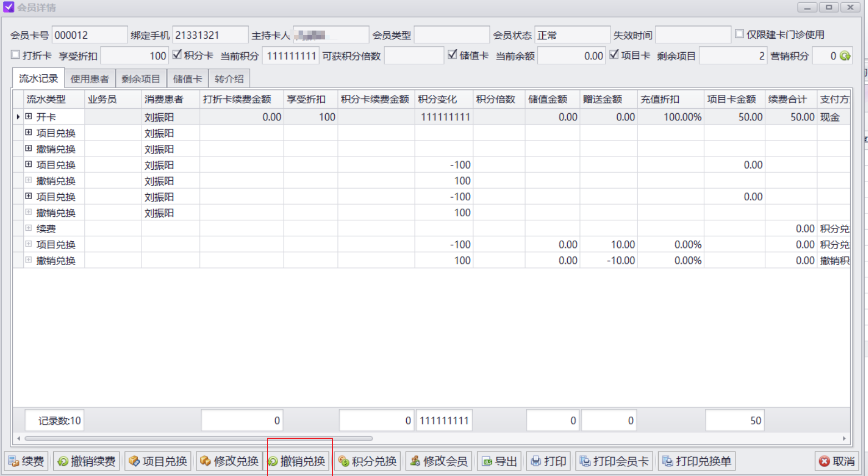Click the 修改兑换 button at bottom
The image size is (868, 476).
[230, 461]
